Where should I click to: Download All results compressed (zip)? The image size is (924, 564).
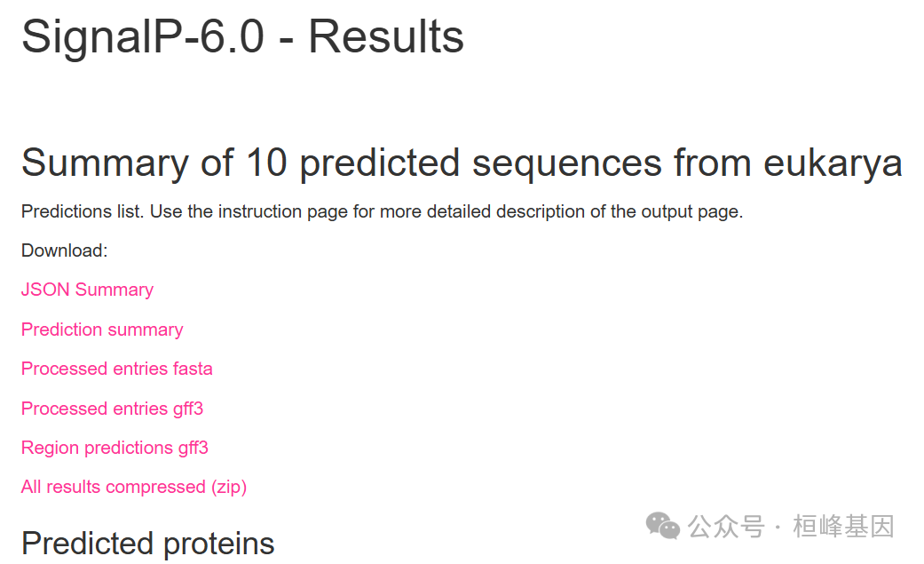(134, 487)
